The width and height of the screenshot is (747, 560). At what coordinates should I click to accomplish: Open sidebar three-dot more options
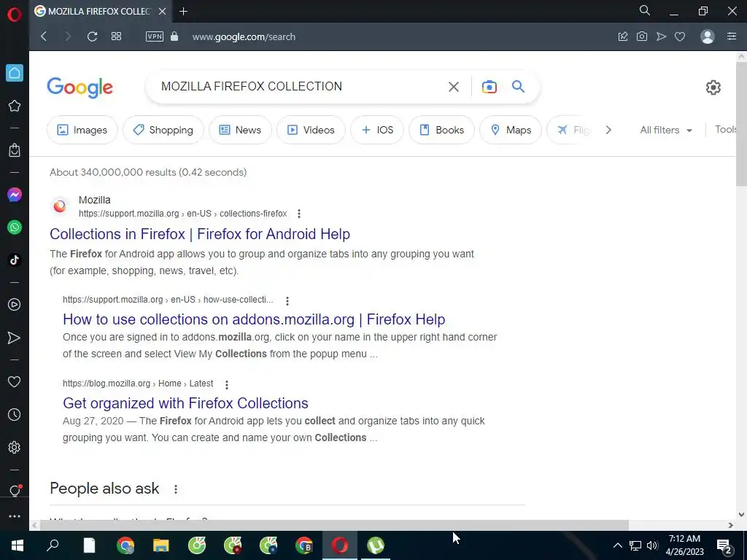point(15,516)
